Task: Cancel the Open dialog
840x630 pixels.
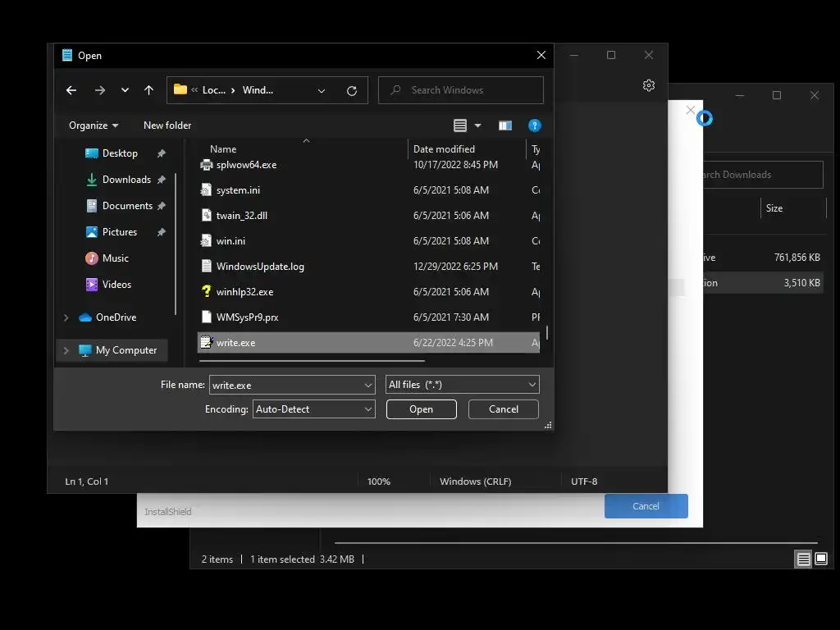Action: 504,409
